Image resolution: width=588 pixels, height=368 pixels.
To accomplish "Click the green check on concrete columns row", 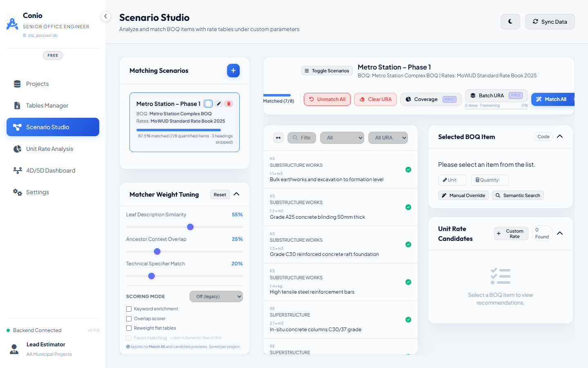I will pos(408,320).
